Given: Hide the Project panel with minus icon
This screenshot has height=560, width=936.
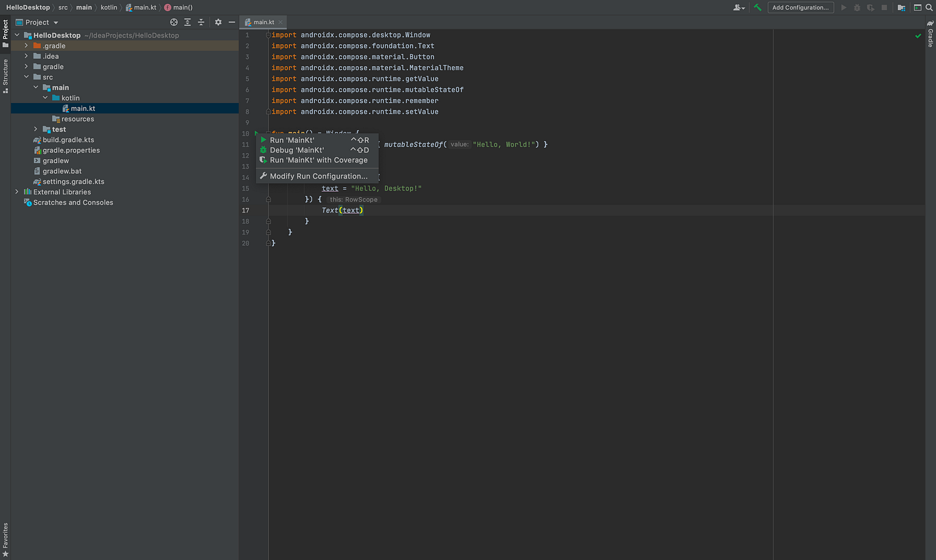Looking at the screenshot, I should pos(231,22).
